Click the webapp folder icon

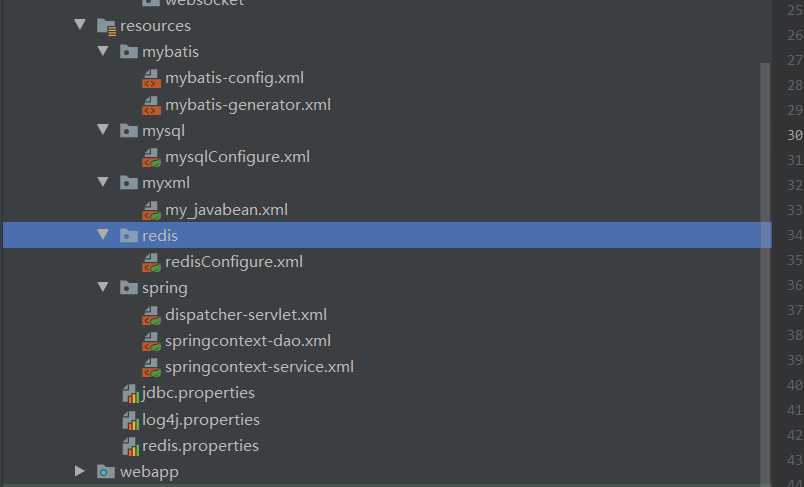coord(106,472)
